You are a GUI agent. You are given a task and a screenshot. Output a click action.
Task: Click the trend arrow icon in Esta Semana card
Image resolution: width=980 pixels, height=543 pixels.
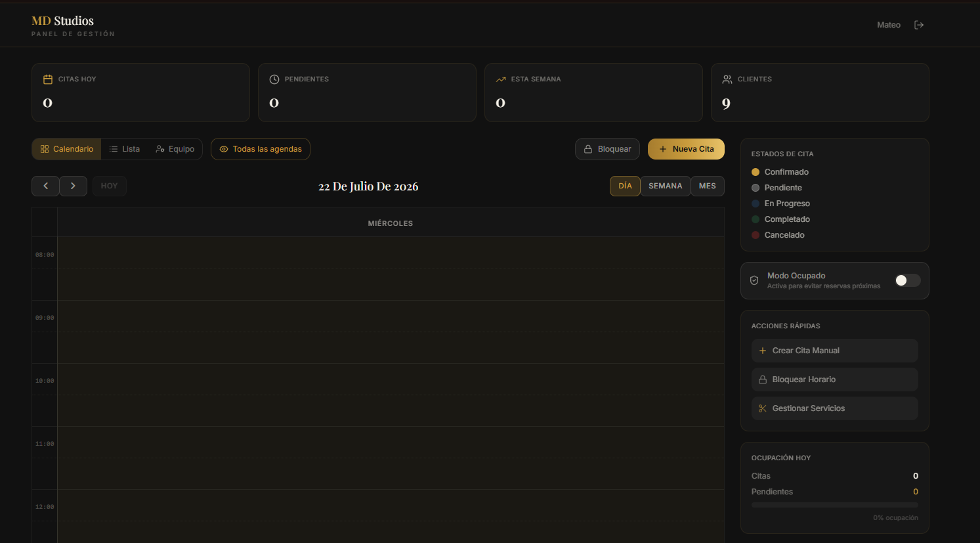pyautogui.click(x=501, y=79)
